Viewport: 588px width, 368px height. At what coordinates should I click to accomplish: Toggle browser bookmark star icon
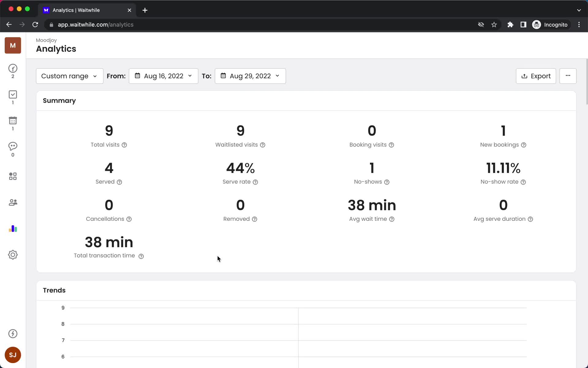[x=494, y=25]
